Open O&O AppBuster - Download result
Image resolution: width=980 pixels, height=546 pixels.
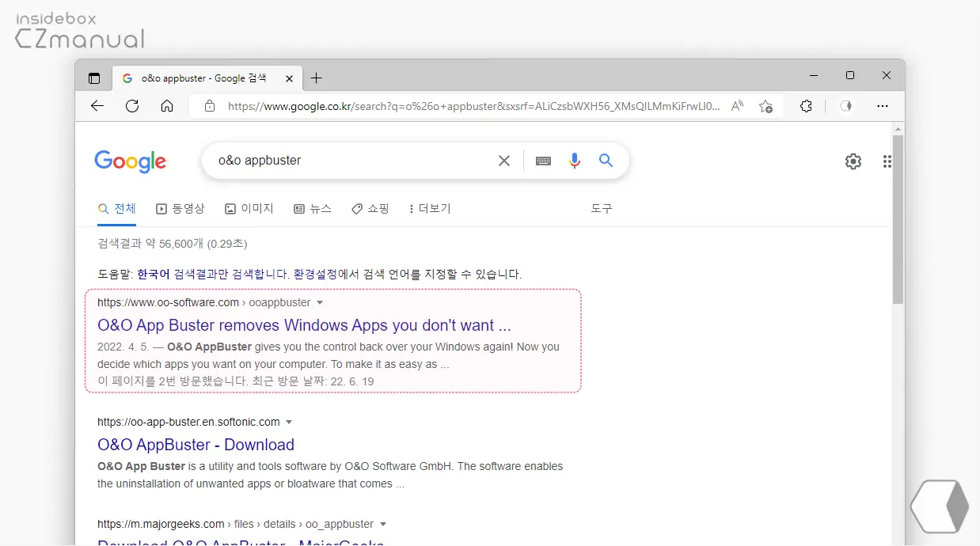[x=196, y=445]
